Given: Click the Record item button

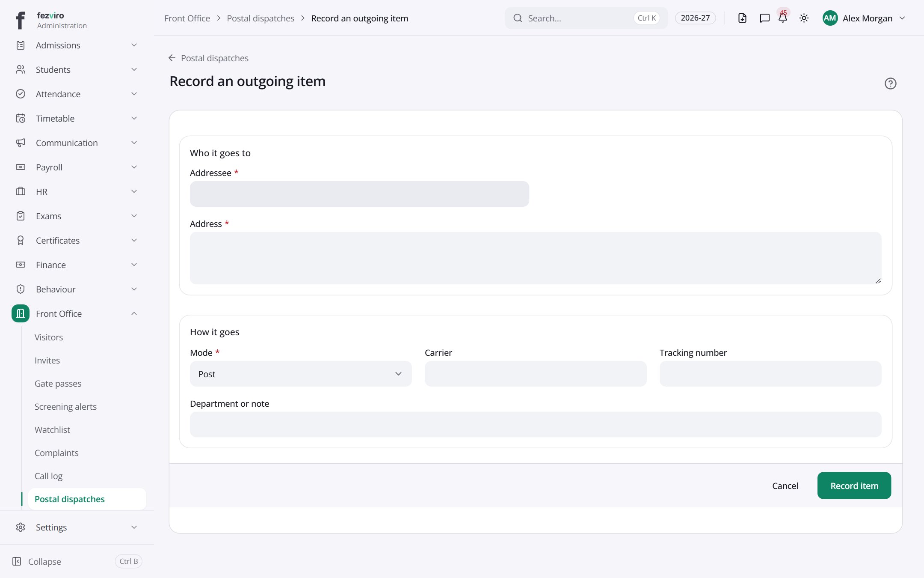Looking at the screenshot, I should click(854, 486).
